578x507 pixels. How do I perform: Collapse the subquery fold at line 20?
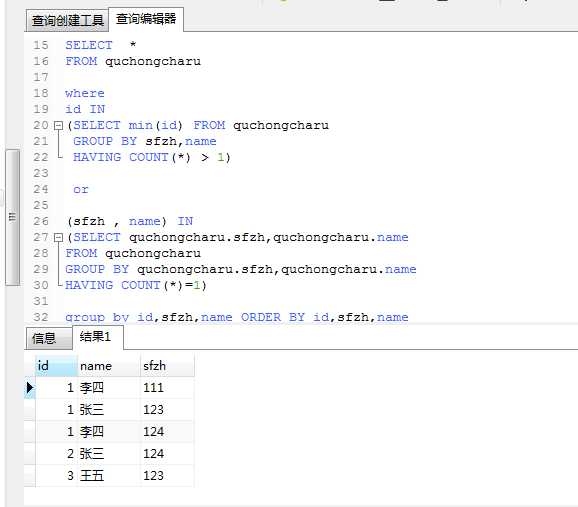(x=58, y=126)
